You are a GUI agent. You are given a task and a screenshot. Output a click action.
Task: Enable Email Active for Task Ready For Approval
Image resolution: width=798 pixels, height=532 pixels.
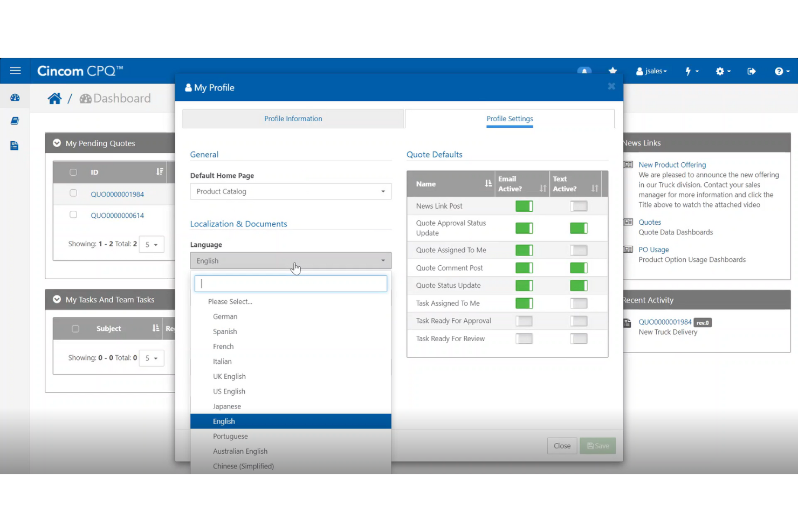[524, 321]
